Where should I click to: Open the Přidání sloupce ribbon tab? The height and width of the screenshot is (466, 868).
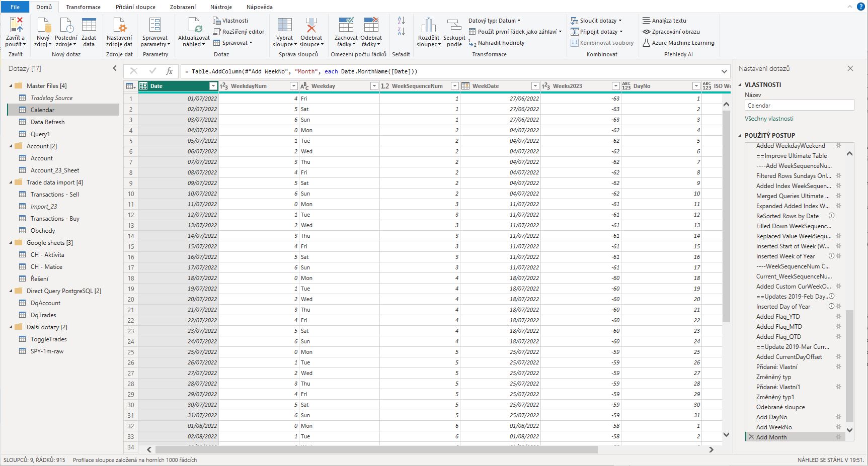(135, 7)
